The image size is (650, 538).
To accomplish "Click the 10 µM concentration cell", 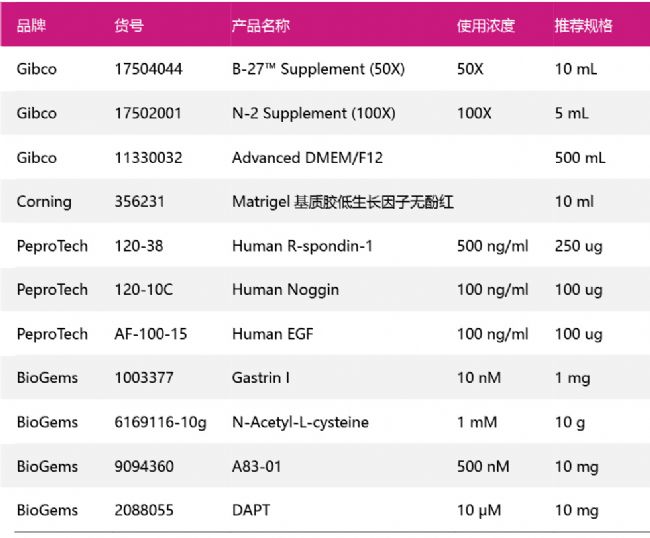I will pos(480,510).
